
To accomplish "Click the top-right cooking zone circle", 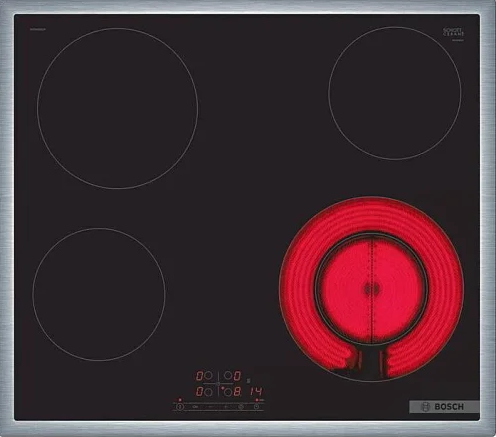I will pyautogui.click(x=395, y=93).
